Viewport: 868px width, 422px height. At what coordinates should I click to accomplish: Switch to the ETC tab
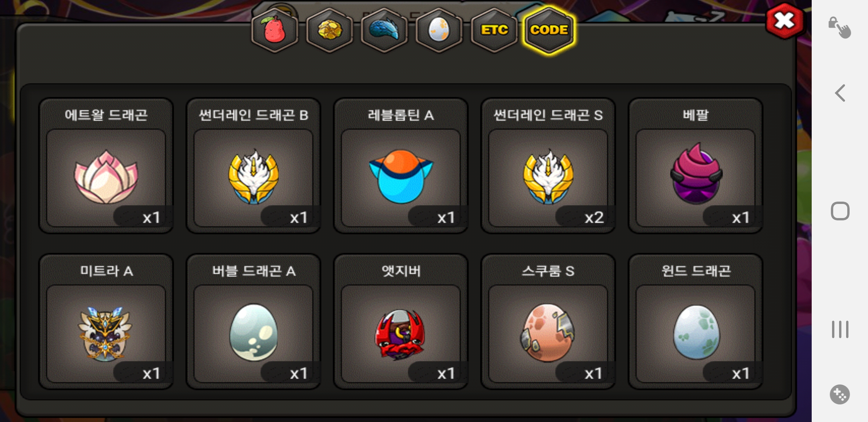[x=494, y=30]
